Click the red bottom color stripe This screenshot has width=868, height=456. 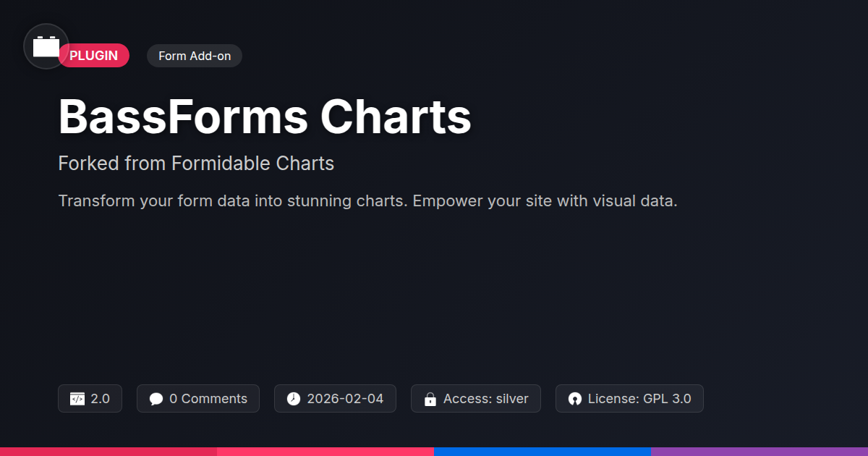click(x=109, y=452)
